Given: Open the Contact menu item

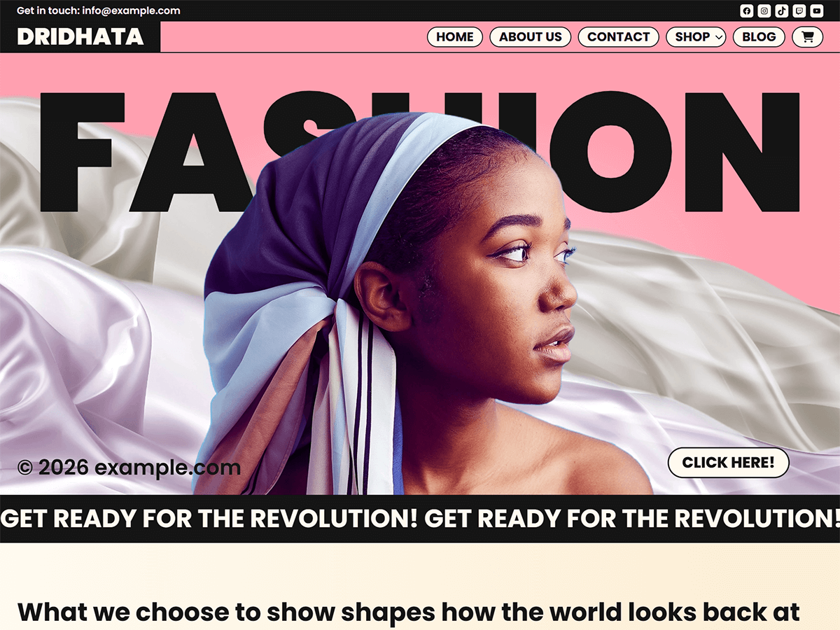Looking at the screenshot, I should [x=619, y=37].
